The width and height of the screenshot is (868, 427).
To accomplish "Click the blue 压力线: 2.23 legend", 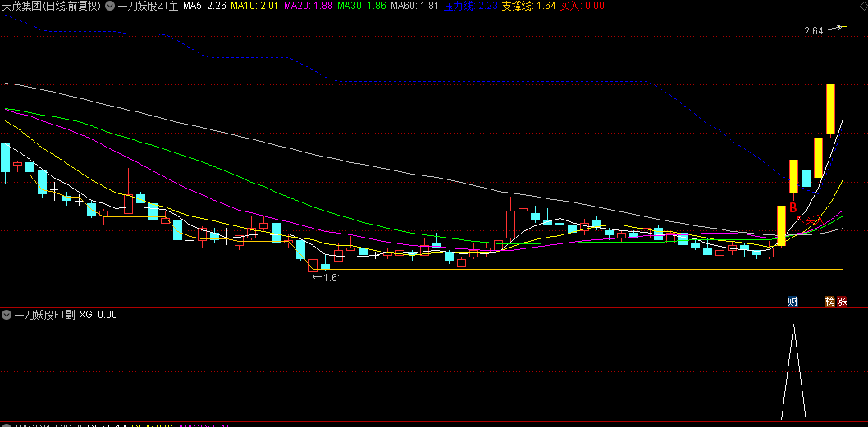I will [x=471, y=6].
